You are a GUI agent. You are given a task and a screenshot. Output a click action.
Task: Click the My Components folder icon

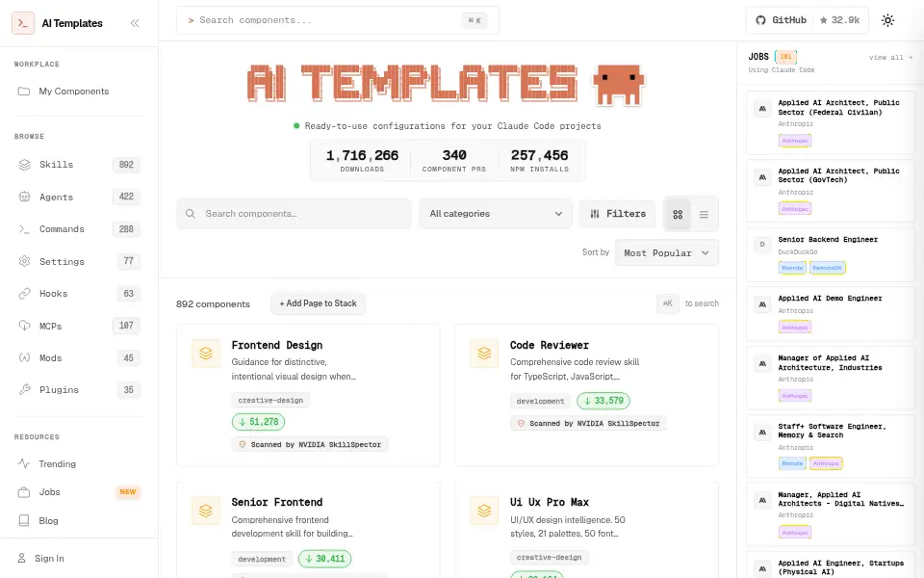pos(23,92)
